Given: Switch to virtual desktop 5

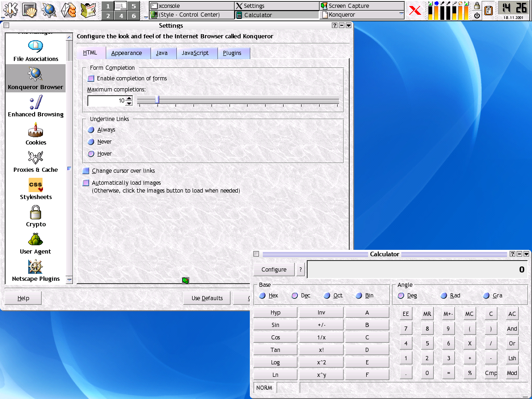Looking at the screenshot, I should click(x=133, y=6).
